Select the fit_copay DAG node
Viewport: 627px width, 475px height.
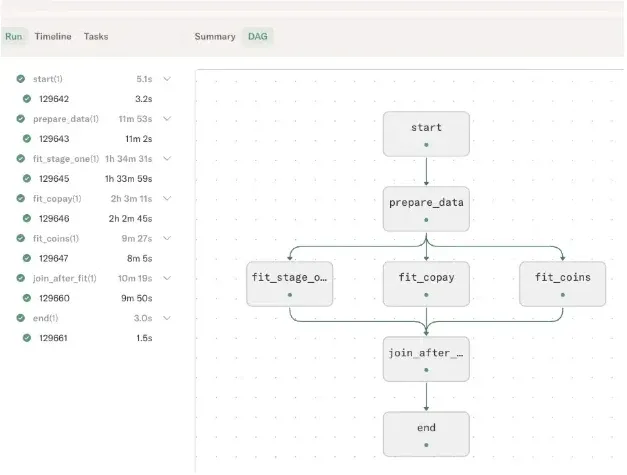[x=426, y=284]
